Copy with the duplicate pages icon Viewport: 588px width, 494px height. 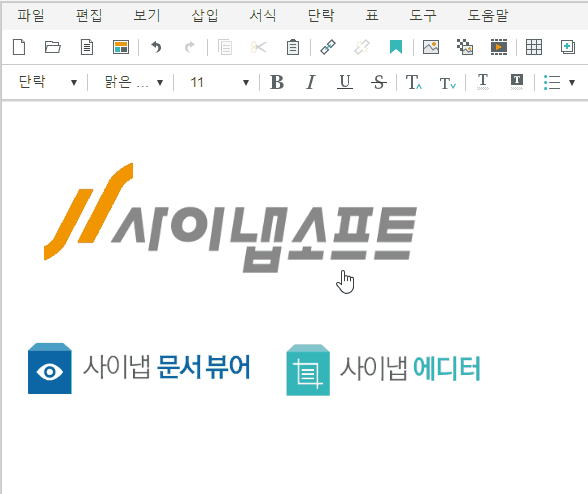pyautogui.click(x=225, y=47)
